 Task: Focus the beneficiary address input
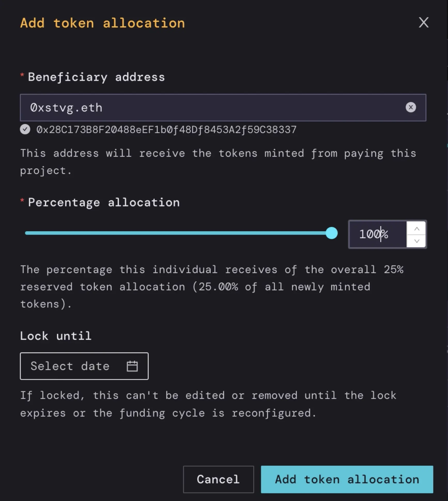tap(181, 108)
